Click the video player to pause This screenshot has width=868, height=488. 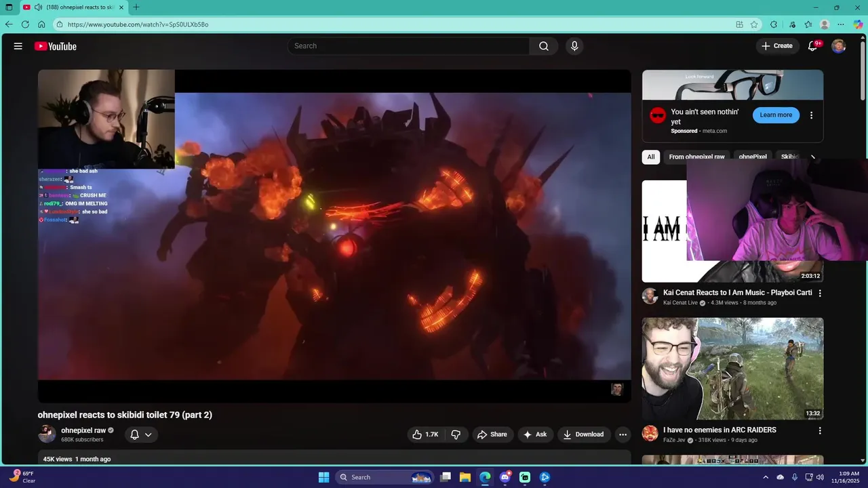click(334, 236)
